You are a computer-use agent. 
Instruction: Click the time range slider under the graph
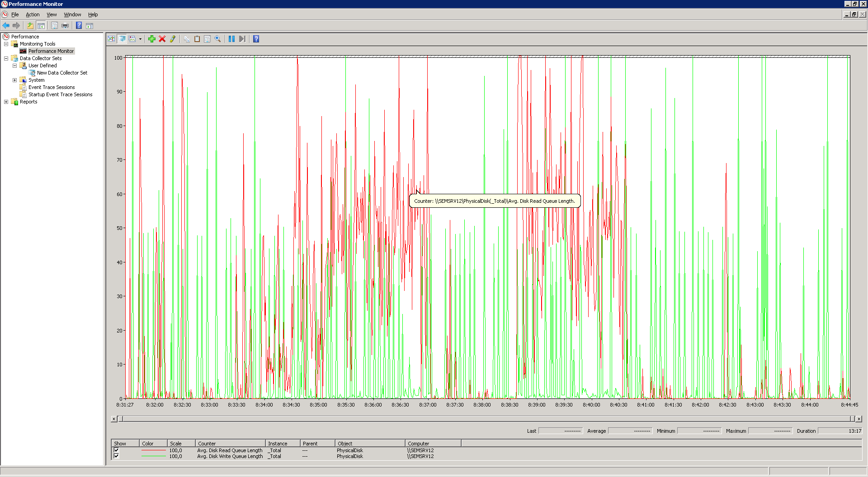pos(486,419)
